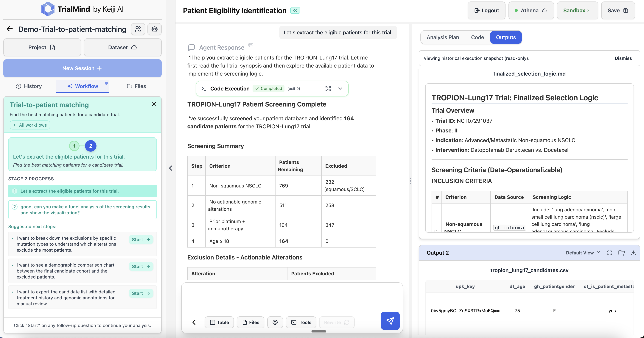Insert a table via the Table icon
Image resolution: width=644 pixels, height=338 pixels.
[x=219, y=322]
